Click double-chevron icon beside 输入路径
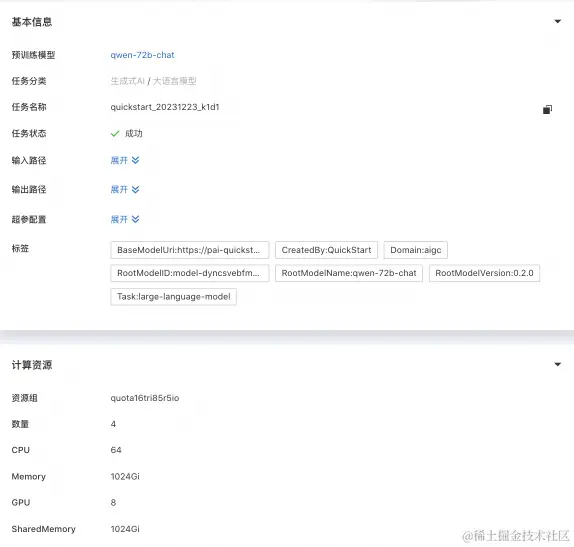 (135, 160)
